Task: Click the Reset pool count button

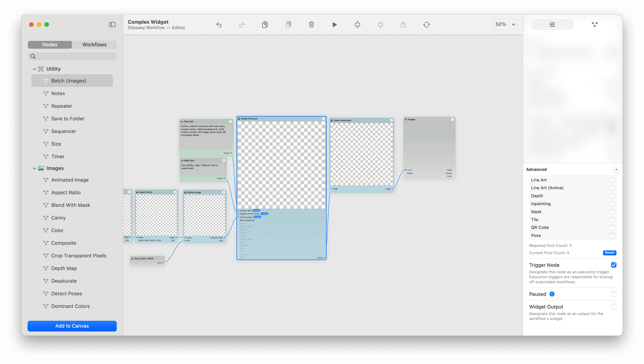Action: [x=610, y=253]
